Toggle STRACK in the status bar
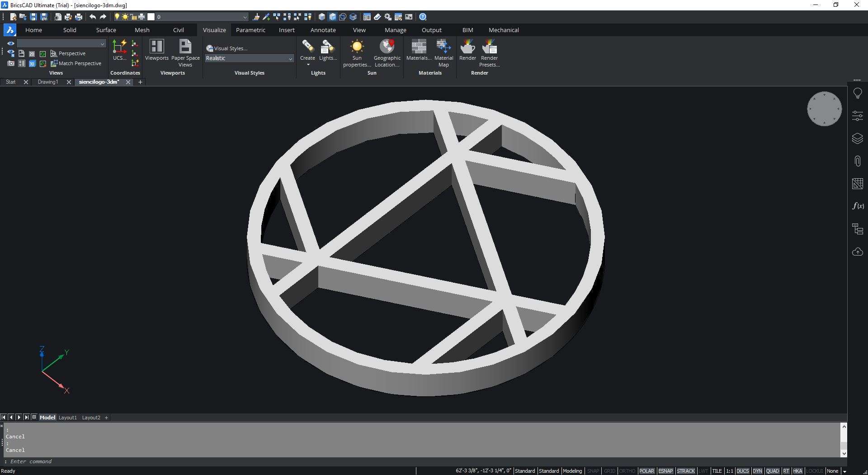Screen dimensions: 868x475 tap(685, 471)
